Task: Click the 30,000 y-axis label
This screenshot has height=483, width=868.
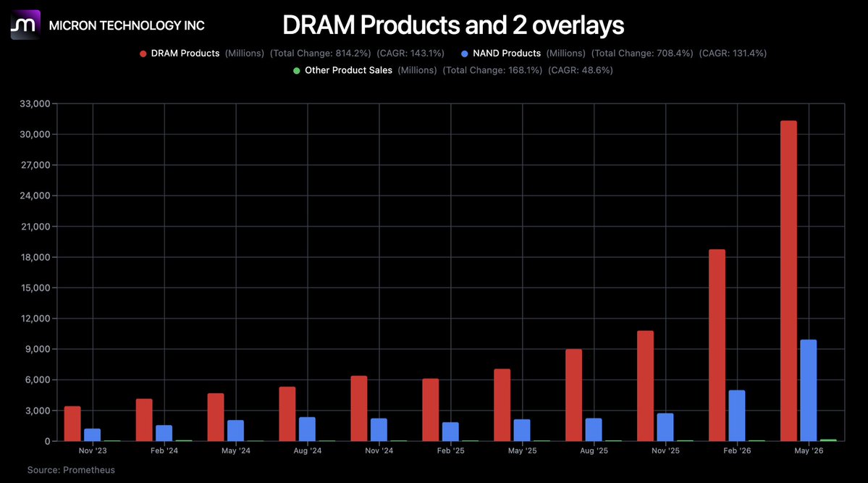Action: point(35,135)
